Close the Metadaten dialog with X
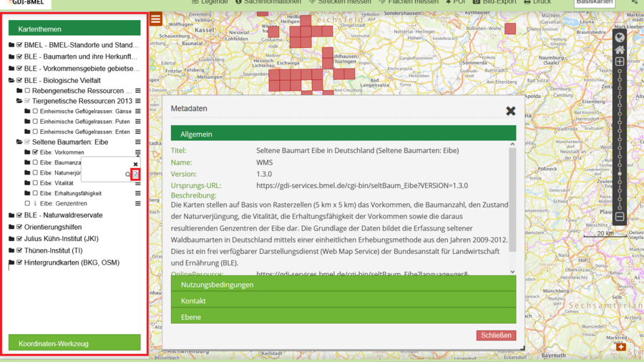Screen dimensions: 644x362 tap(510, 111)
